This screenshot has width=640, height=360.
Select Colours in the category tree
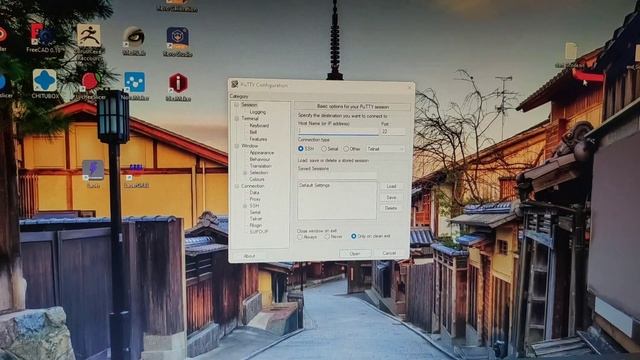click(x=257, y=179)
